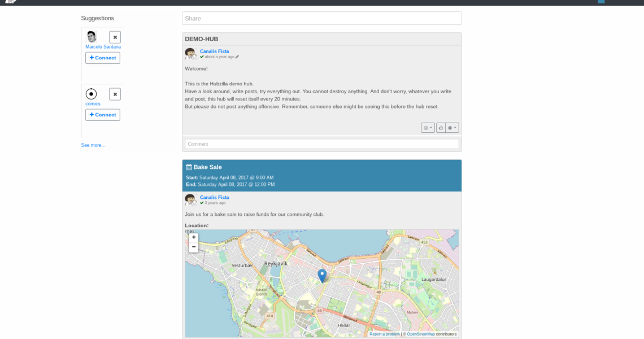This screenshot has width=644, height=339.
Task: Dismiss the Marcelo Santana suggestion
Action: 115,37
